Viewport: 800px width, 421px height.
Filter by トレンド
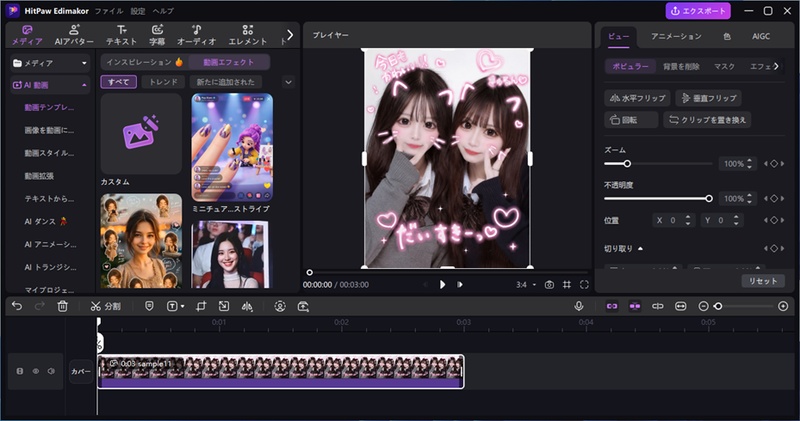163,82
